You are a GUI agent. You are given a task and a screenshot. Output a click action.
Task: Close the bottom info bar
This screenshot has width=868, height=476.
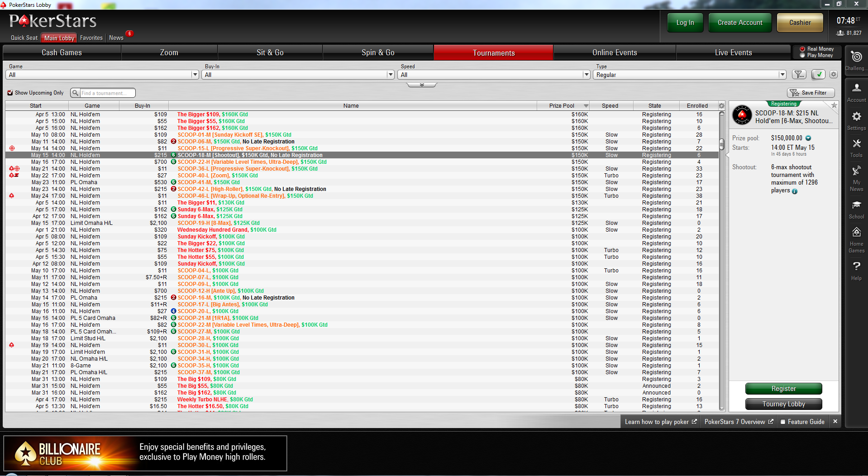pyautogui.click(x=835, y=422)
